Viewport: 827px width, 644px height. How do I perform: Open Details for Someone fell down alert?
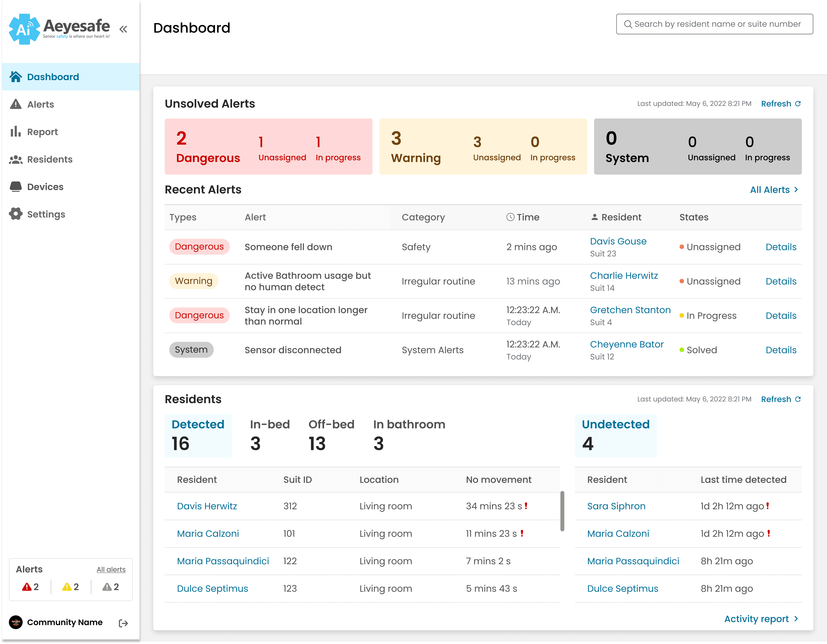pyautogui.click(x=781, y=247)
